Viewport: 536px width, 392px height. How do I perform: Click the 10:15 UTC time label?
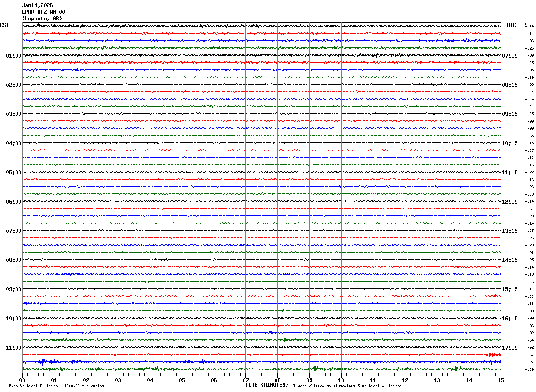coord(510,143)
